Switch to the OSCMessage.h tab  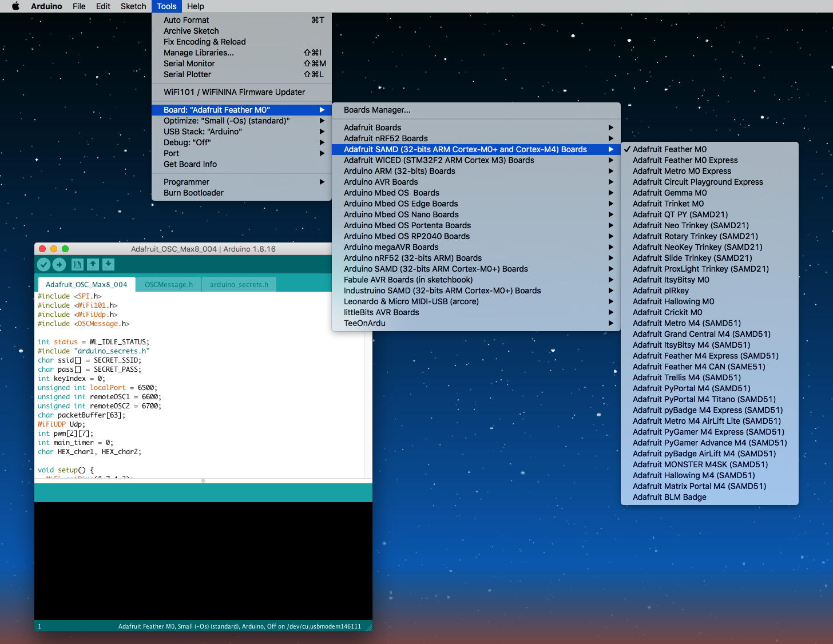[169, 284]
